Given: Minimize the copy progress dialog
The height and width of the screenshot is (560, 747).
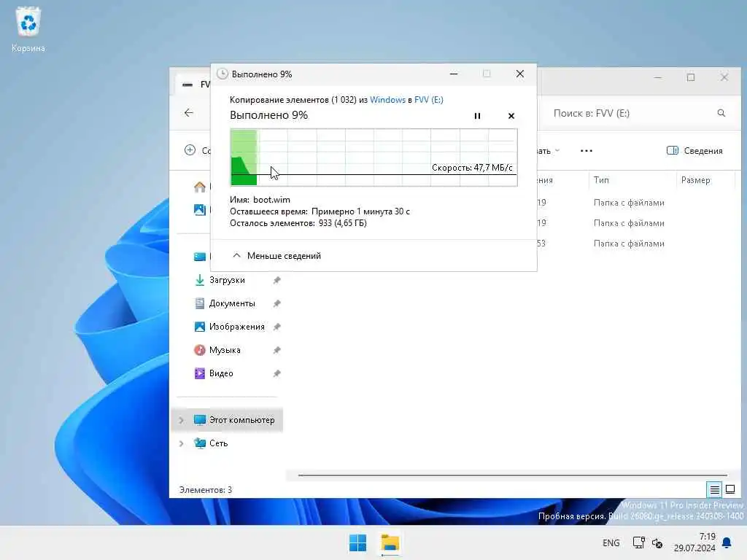Looking at the screenshot, I should tap(454, 74).
